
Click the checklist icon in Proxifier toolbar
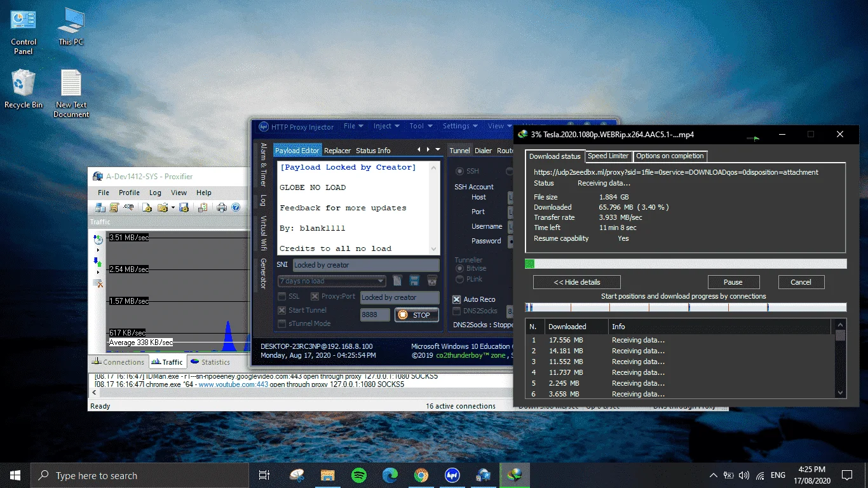[x=203, y=207]
